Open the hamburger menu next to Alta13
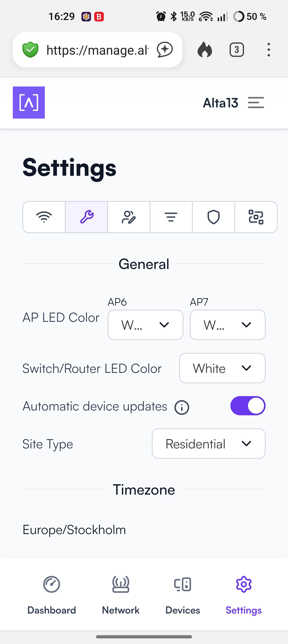Image resolution: width=288 pixels, height=644 pixels. pyautogui.click(x=256, y=103)
